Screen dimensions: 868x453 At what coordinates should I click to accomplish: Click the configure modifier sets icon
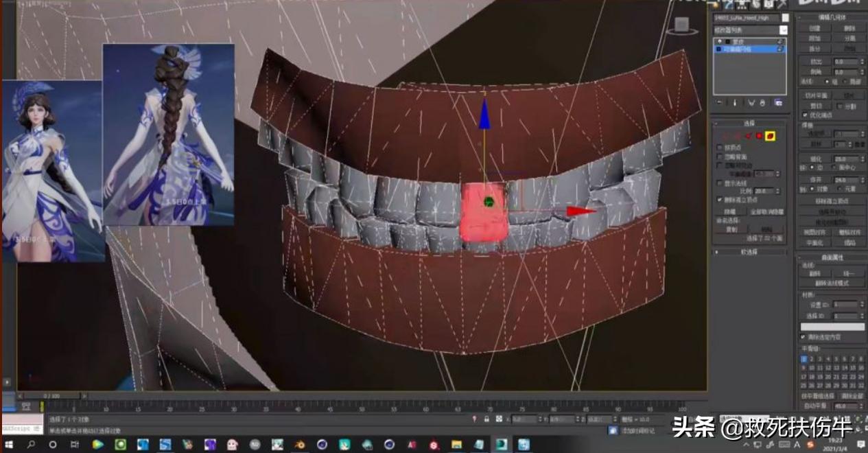click(778, 102)
